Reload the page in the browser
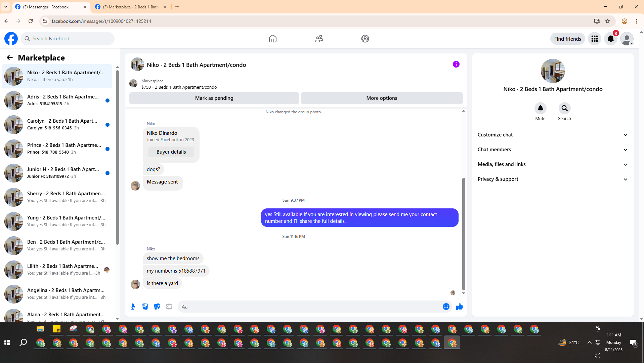The width and height of the screenshot is (644, 363). pyautogui.click(x=31, y=21)
